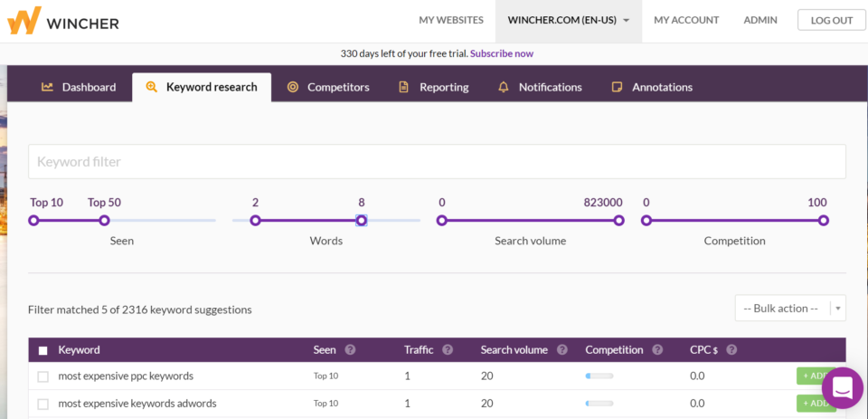This screenshot has height=419, width=868.
Task: Open MY ACCOUNT in top navigation
Action: coord(686,21)
